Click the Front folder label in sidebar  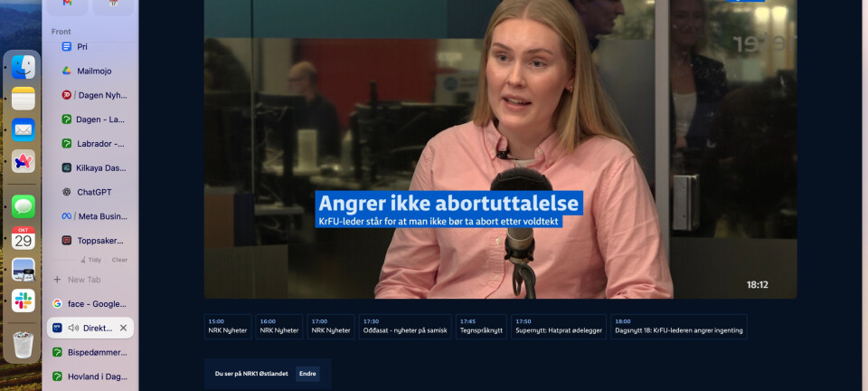(x=61, y=32)
